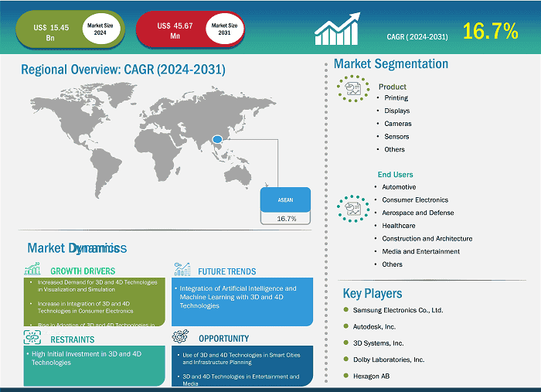The width and height of the screenshot is (541, 392).
Task: Click the green bullet beside Samsung Electronics
Action: point(346,309)
